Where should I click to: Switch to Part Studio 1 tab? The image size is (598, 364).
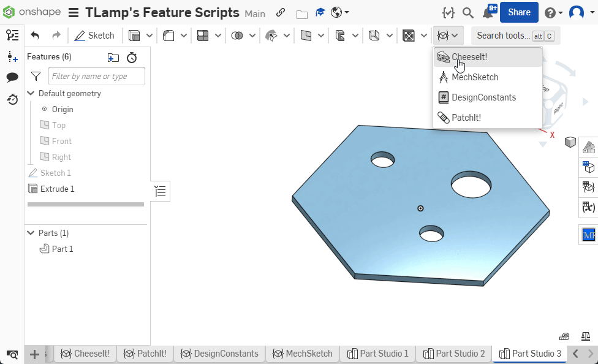point(378,354)
